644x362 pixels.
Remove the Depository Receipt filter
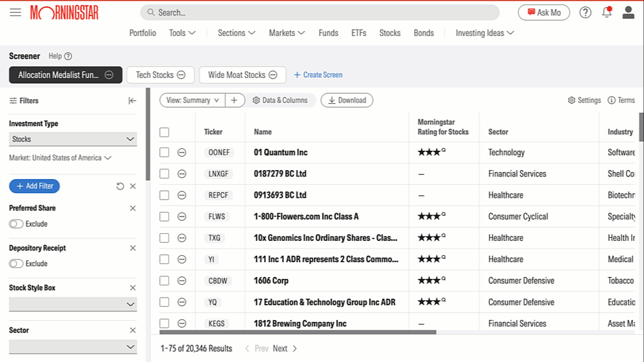pos(133,248)
